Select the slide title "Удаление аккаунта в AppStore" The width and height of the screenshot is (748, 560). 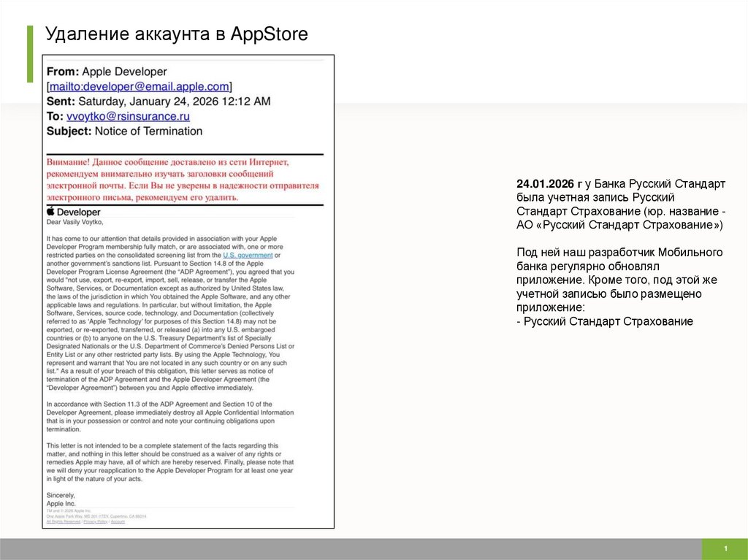tap(177, 34)
